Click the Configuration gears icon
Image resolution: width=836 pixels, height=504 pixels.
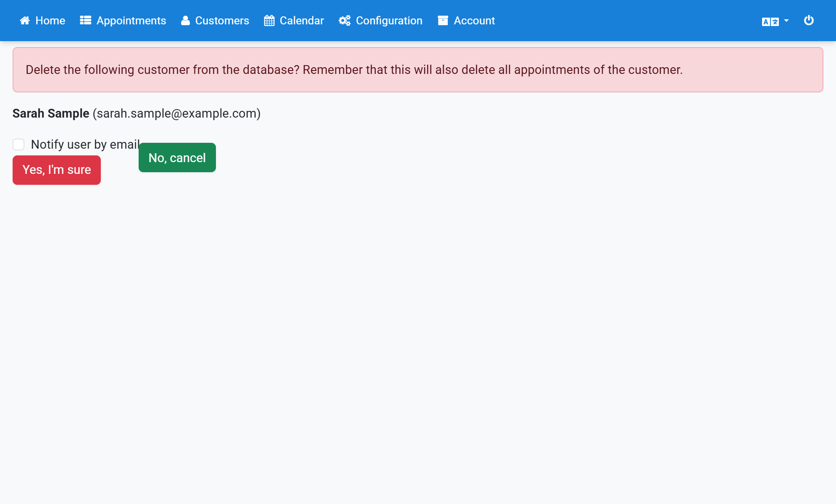pos(344,21)
